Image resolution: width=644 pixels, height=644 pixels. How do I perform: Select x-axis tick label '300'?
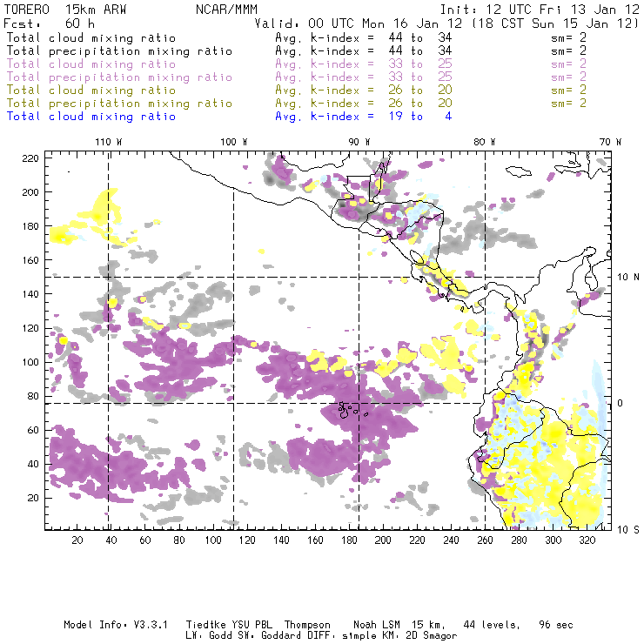tap(553, 540)
